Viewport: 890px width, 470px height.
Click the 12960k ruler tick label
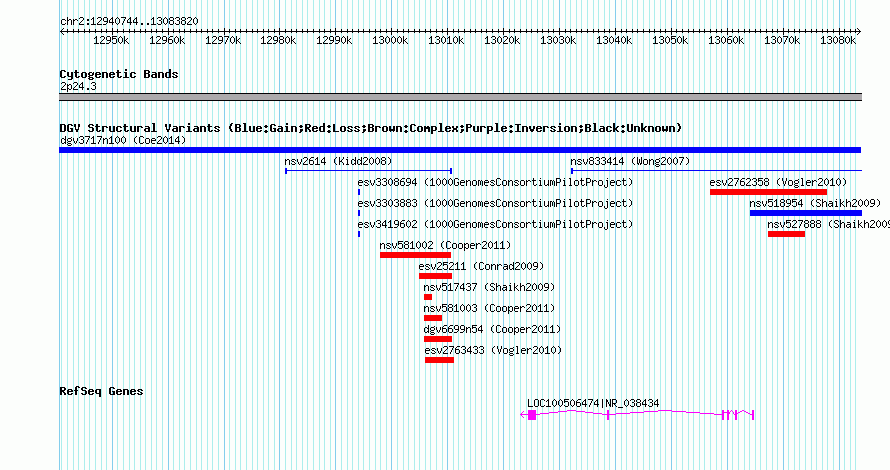point(167,40)
